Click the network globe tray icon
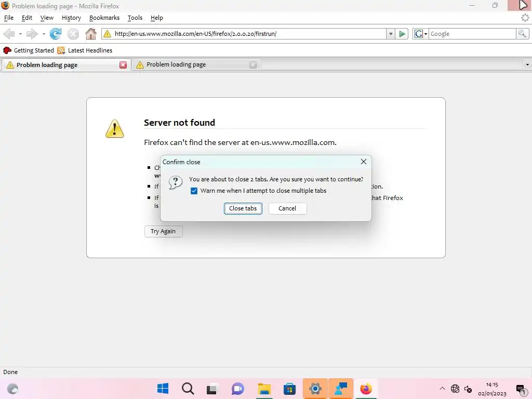The width and height of the screenshot is (532, 399). pyautogui.click(x=455, y=389)
